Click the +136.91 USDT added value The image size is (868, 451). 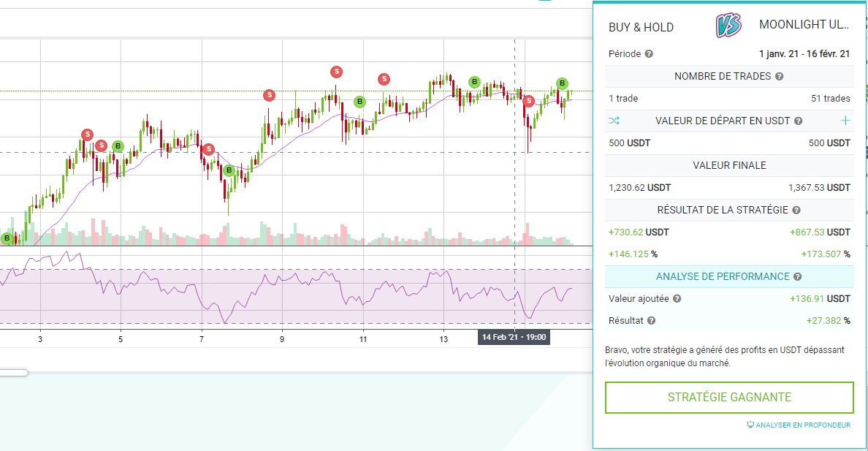820,299
